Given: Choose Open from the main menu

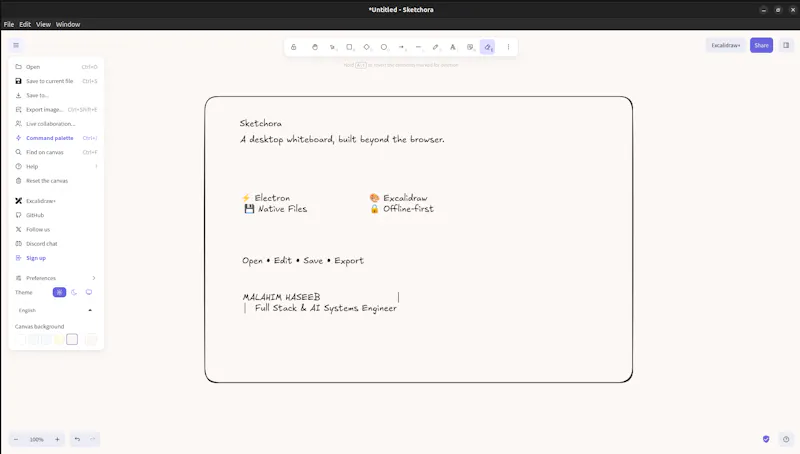Looking at the screenshot, I should 56,67.
